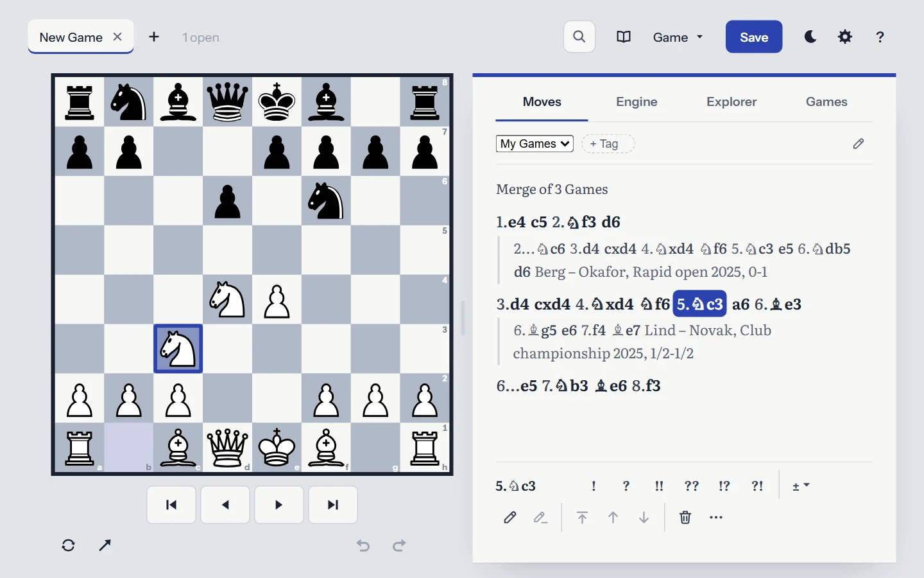Select the Moves tab
This screenshot has width=924, height=578.
[x=542, y=101]
